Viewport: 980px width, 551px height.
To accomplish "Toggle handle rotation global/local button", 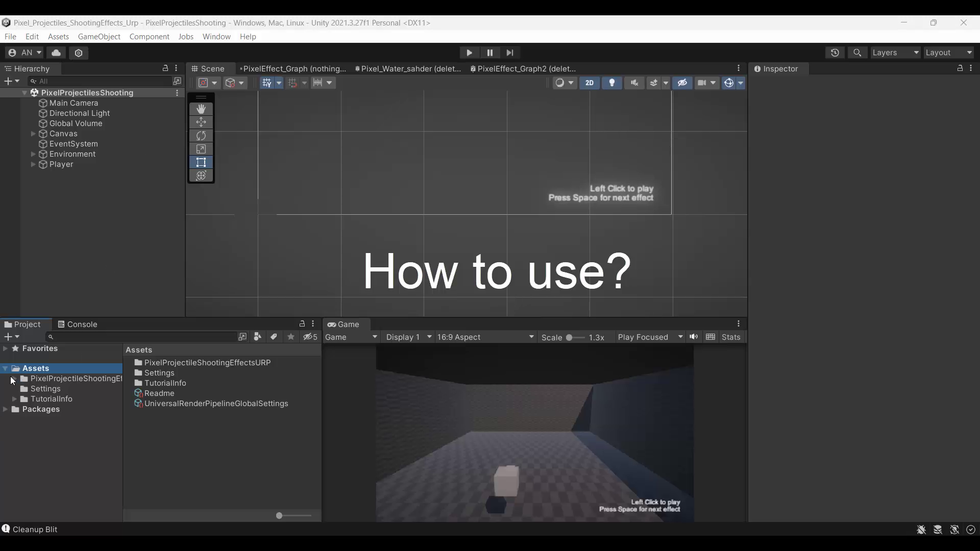I will (x=235, y=83).
